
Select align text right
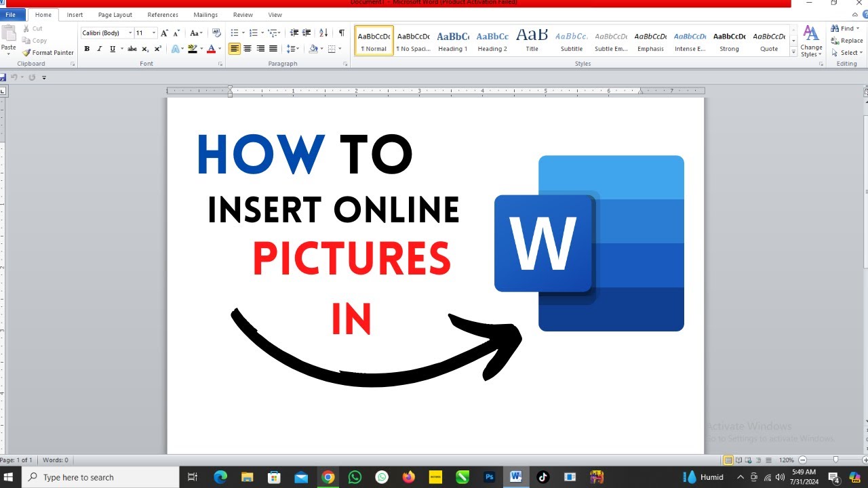point(260,49)
